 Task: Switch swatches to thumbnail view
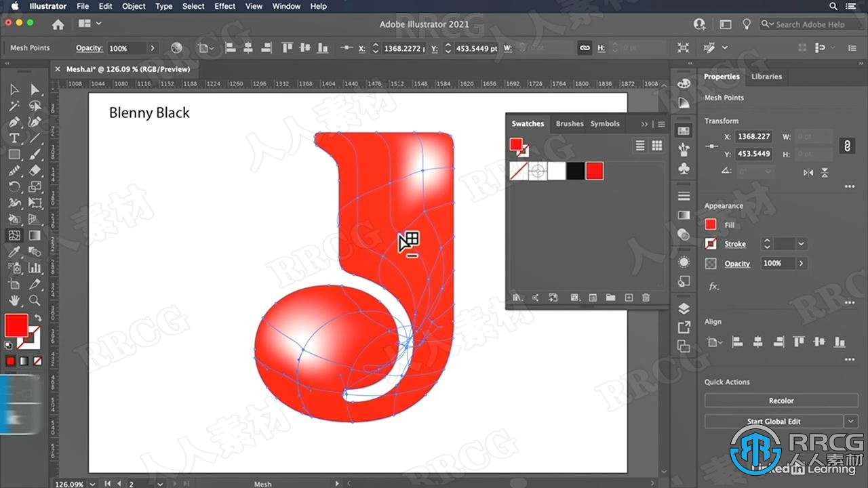coord(656,145)
